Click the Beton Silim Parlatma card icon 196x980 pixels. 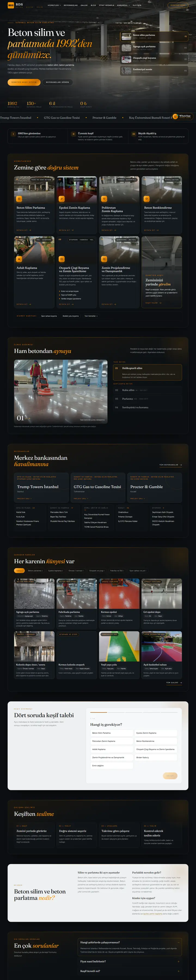19,199
